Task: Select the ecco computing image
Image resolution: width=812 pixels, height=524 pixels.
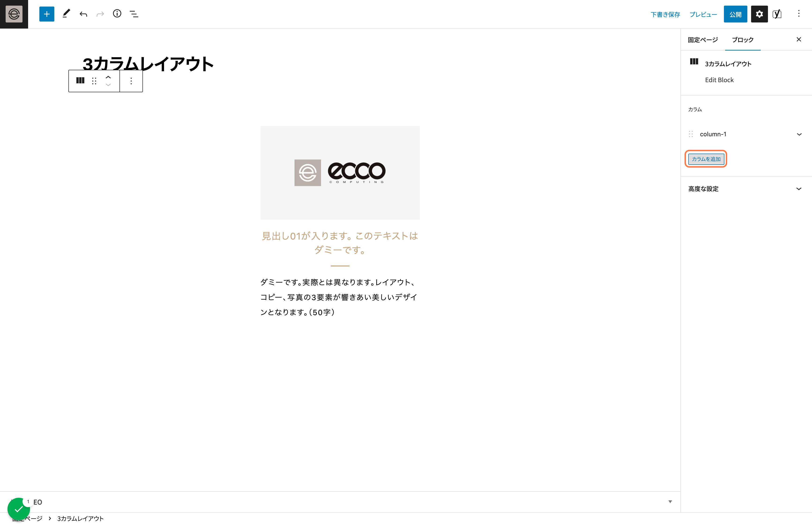Action: (340, 173)
